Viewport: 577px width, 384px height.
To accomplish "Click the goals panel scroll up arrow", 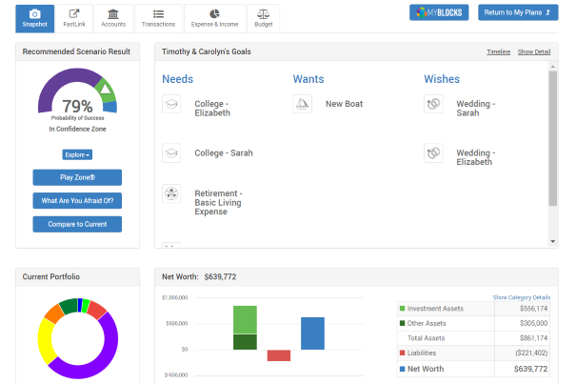I will [553, 67].
